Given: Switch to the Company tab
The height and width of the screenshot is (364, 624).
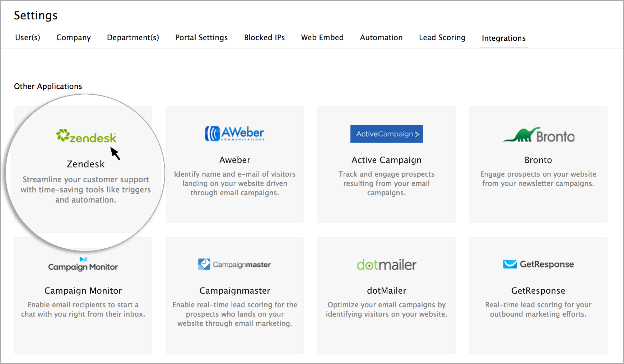Looking at the screenshot, I should (74, 38).
